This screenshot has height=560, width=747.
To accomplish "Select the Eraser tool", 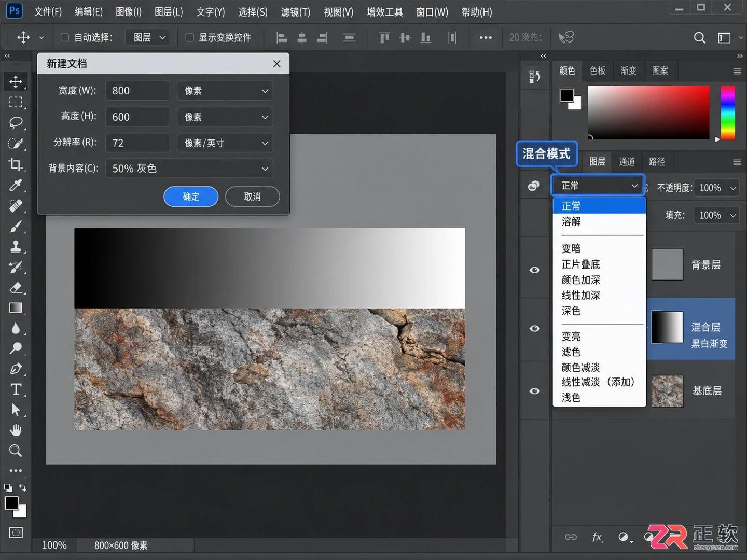I will 16,288.
